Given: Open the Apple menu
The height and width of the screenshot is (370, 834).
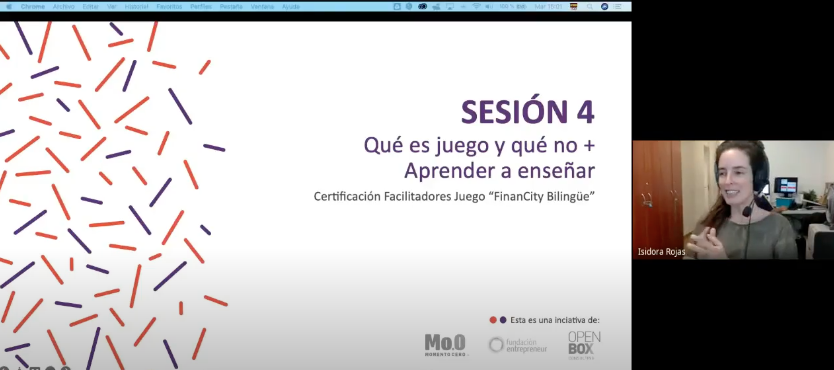Looking at the screenshot, I should 8,6.
